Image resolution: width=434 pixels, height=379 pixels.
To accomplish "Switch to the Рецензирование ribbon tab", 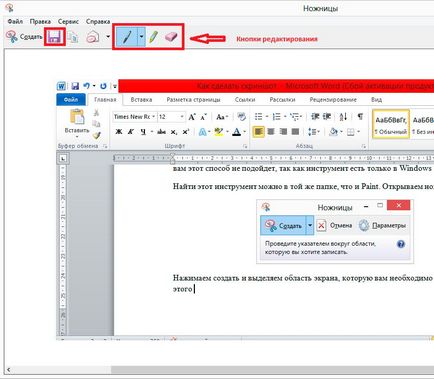I will tap(333, 100).
